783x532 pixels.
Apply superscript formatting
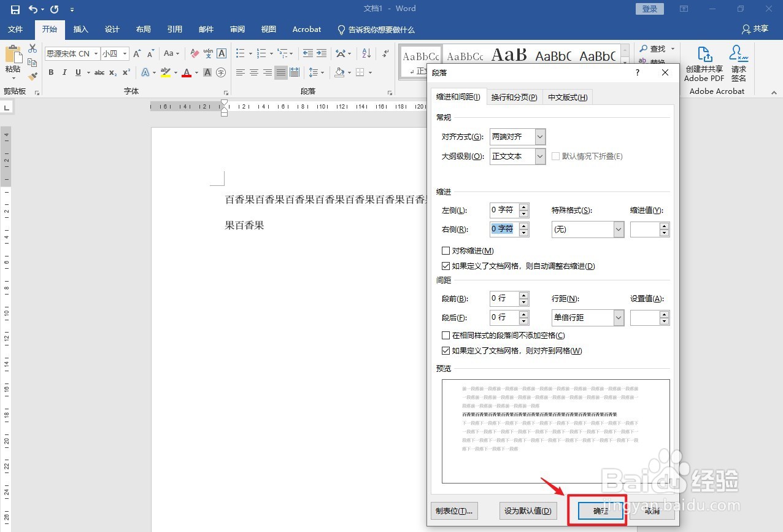[x=126, y=72]
